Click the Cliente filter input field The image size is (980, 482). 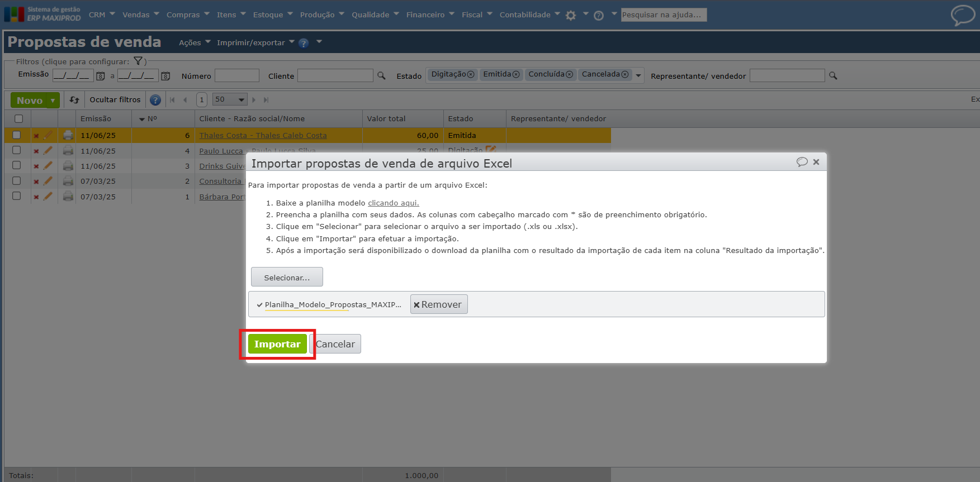(335, 75)
